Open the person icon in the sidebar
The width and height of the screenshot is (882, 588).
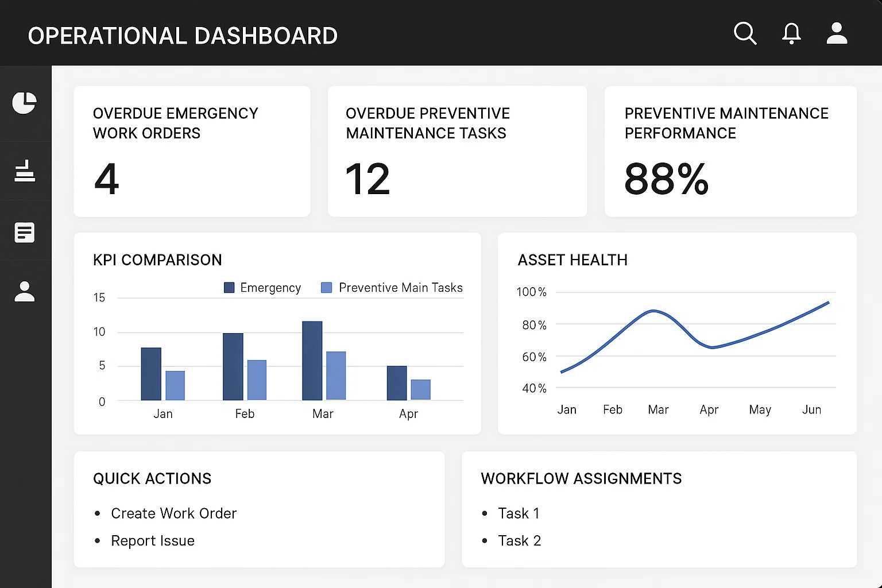(x=25, y=292)
